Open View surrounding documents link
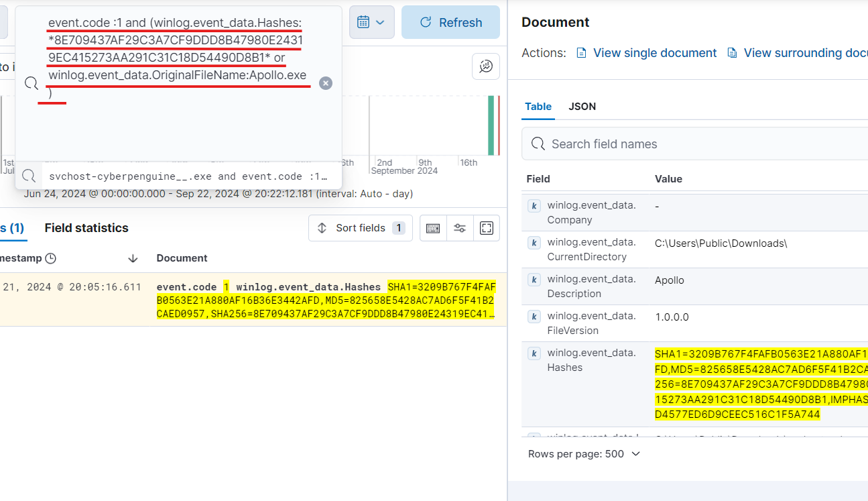Image resolution: width=868 pixels, height=501 pixels. (x=798, y=52)
